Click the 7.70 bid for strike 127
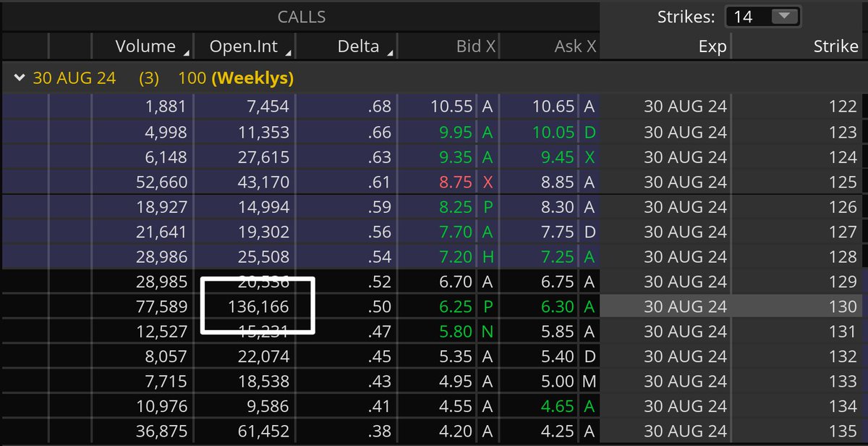 pyautogui.click(x=455, y=232)
